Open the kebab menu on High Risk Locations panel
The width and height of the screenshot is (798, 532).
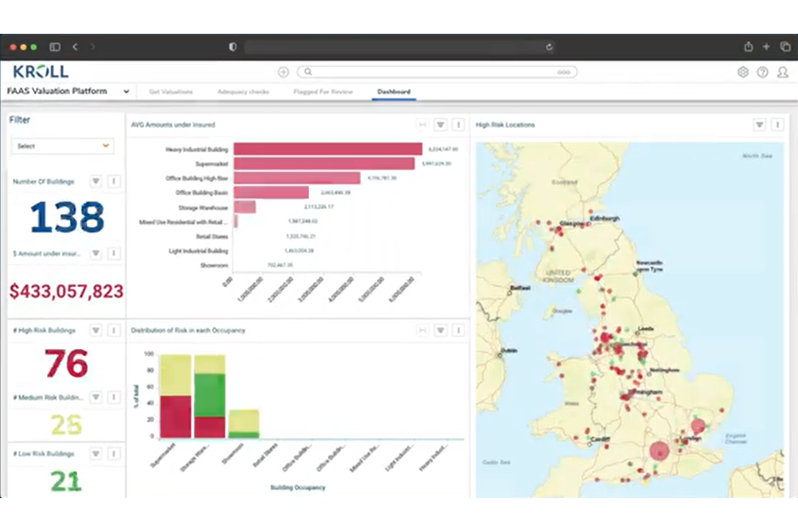pyautogui.click(x=778, y=125)
